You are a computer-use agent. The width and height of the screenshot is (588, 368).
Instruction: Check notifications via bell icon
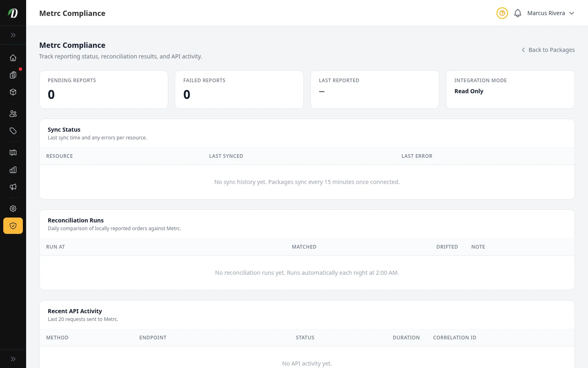point(517,13)
